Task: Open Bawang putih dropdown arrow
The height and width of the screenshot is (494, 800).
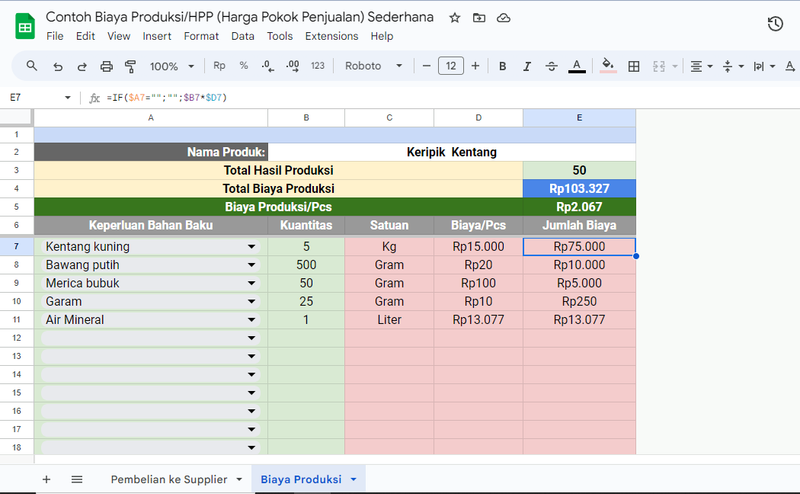Action: [x=252, y=265]
